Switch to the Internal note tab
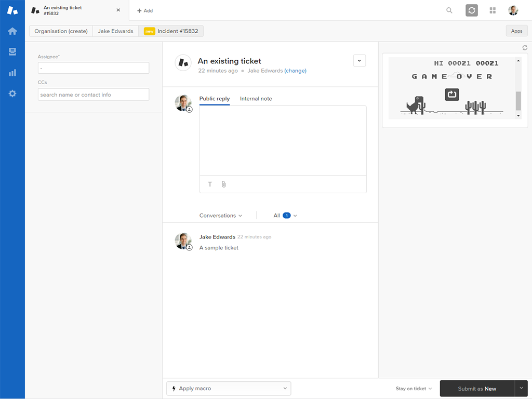The width and height of the screenshot is (532, 399). (256, 98)
